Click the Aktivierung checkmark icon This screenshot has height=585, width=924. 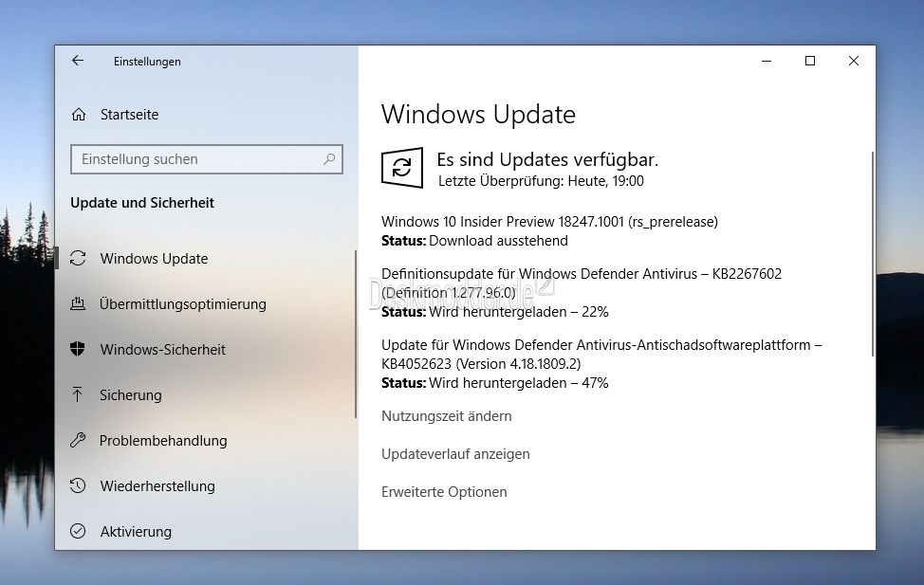(78, 531)
